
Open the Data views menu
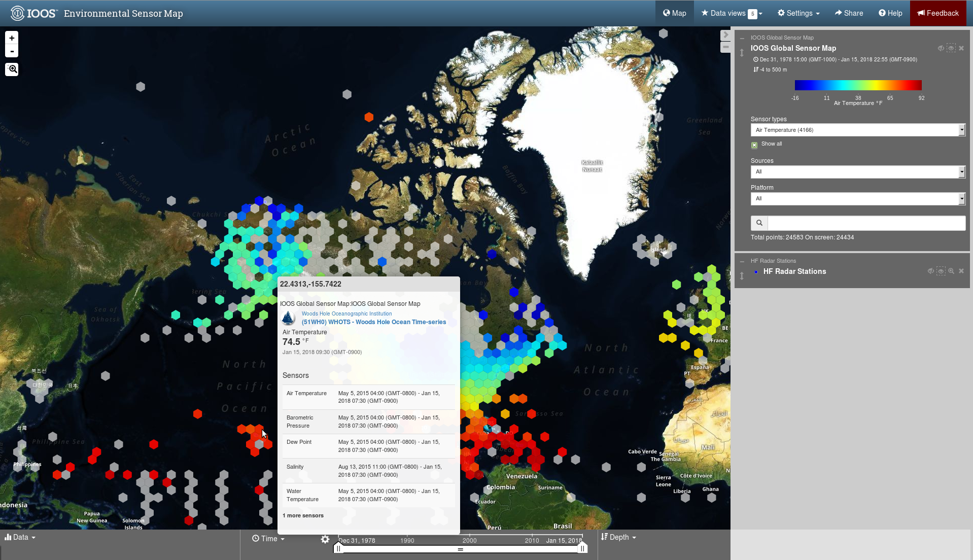[732, 13]
